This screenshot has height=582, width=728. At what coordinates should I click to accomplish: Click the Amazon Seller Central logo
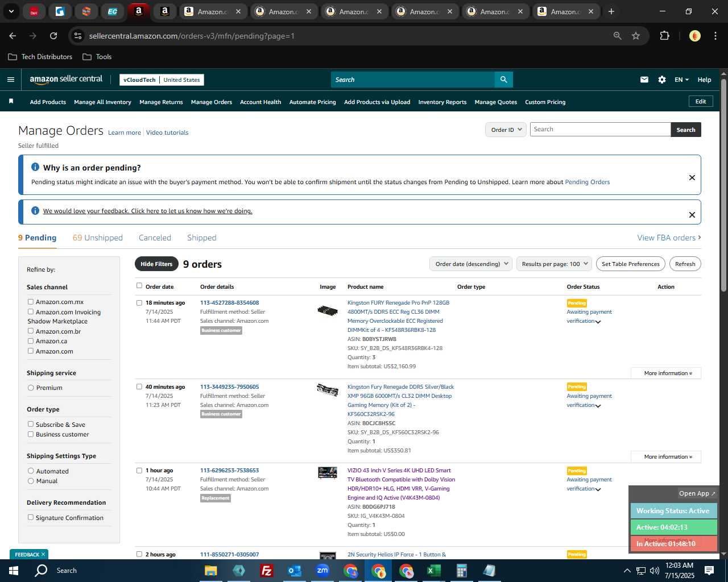pyautogui.click(x=66, y=80)
